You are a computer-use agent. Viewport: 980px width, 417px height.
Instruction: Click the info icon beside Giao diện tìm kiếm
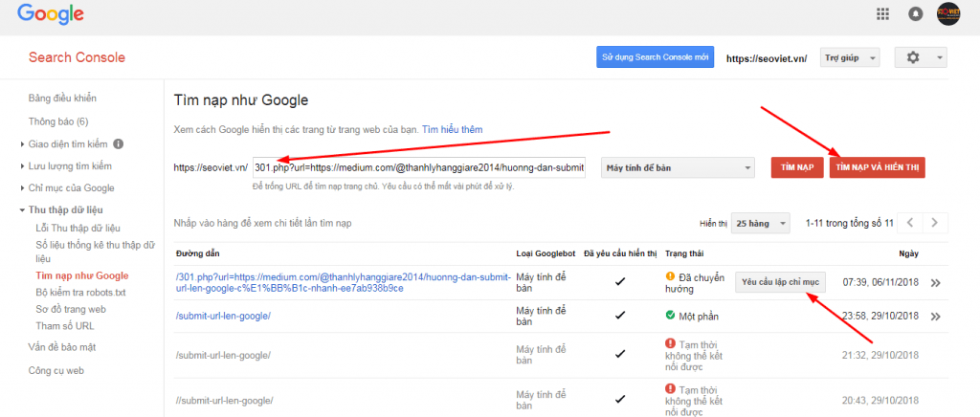click(118, 144)
